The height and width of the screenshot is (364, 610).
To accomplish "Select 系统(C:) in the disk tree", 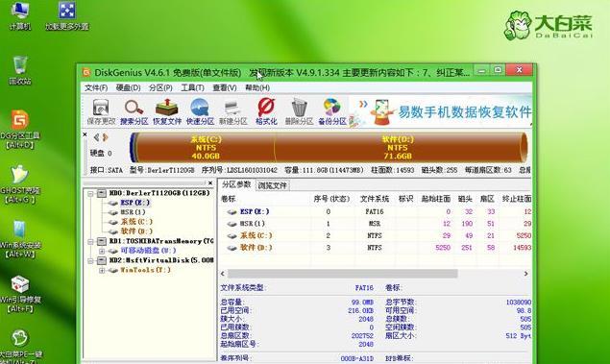I will [136, 222].
